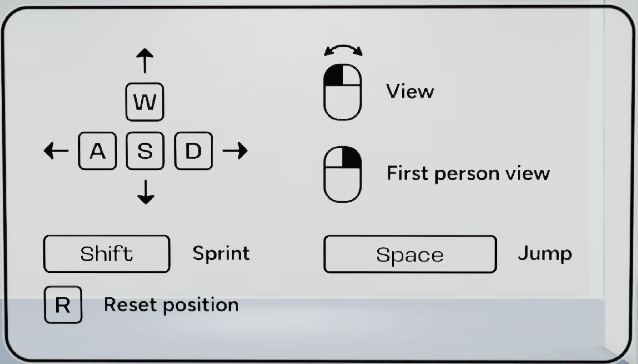Click the R key icon
Viewport: 638px width, 364px height.
click(63, 305)
